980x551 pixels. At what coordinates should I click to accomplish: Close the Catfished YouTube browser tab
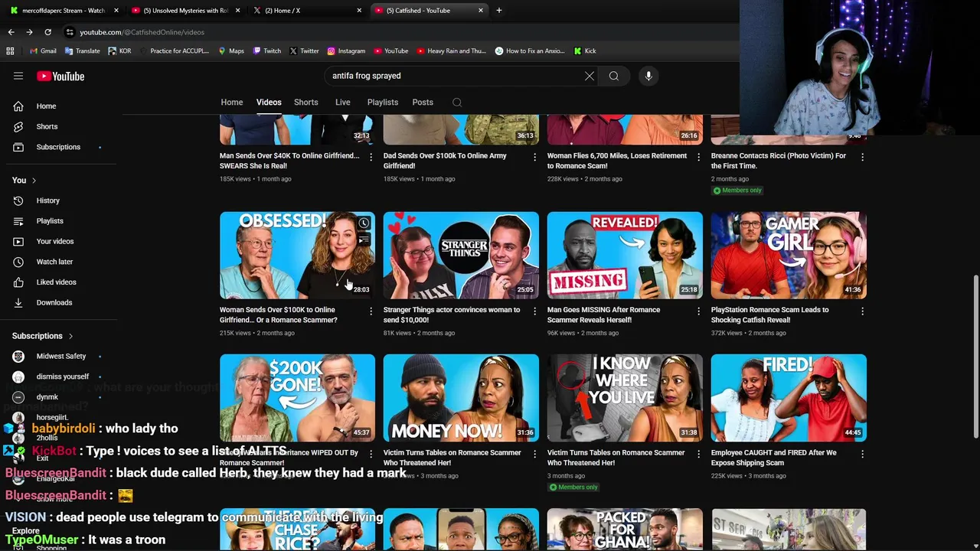[x=481, y=10]
